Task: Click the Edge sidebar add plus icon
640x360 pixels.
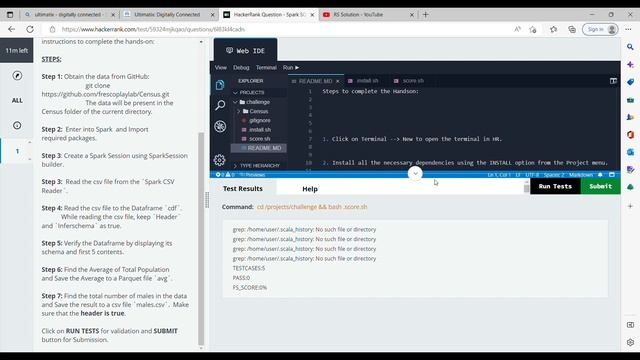Action: [x=631, y=206]
